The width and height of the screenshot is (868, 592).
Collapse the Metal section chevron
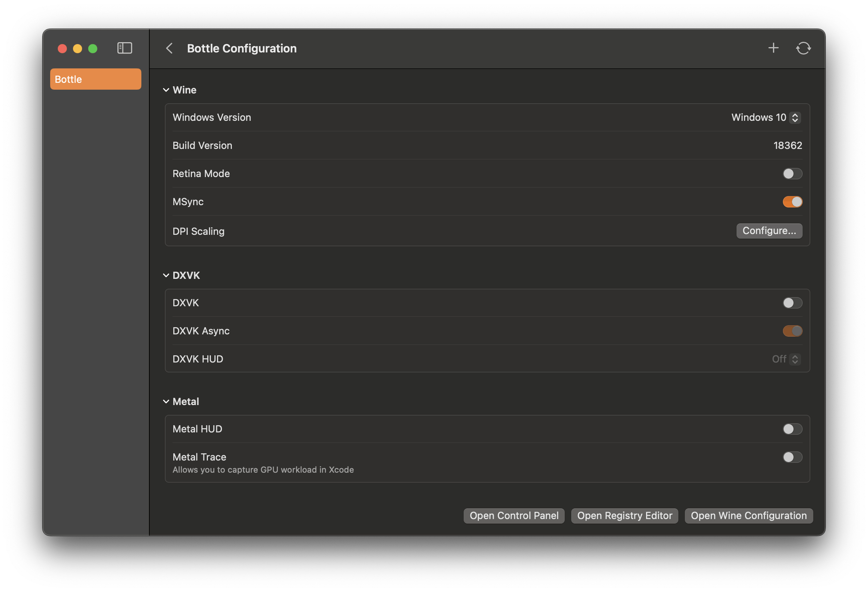[166, 402]
